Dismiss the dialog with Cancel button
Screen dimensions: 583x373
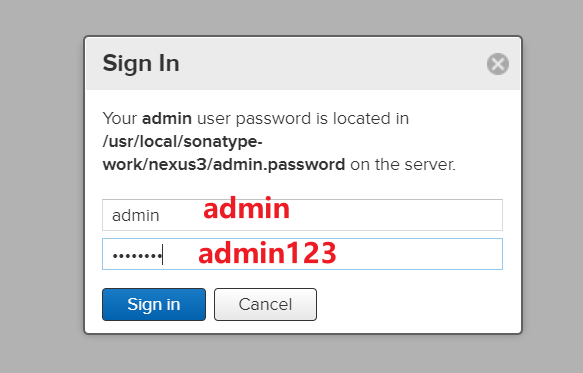265,304
